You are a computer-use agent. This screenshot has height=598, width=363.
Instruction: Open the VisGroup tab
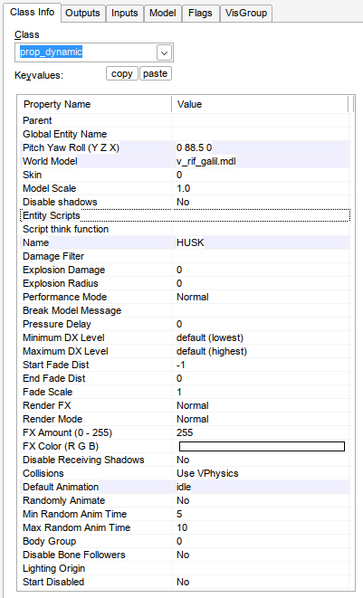click(x=246, y=13)
